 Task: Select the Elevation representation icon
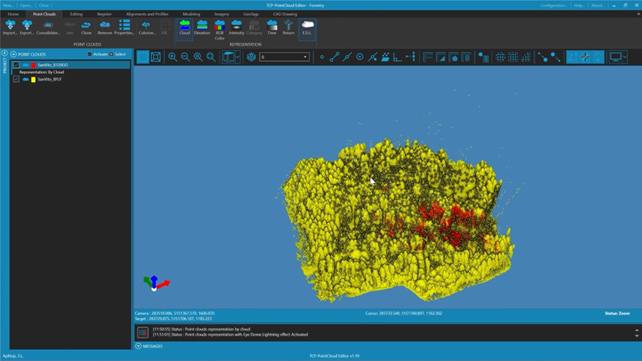tap(202, 27)
